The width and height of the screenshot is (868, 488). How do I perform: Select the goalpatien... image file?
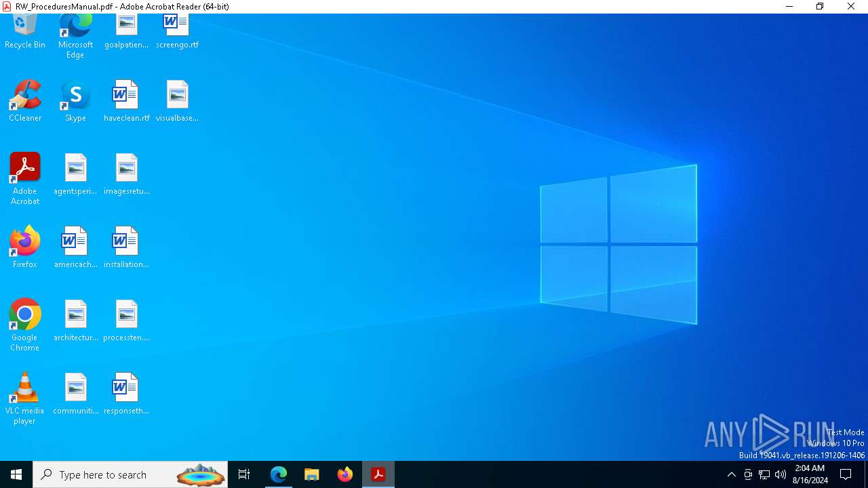[126, 32]
